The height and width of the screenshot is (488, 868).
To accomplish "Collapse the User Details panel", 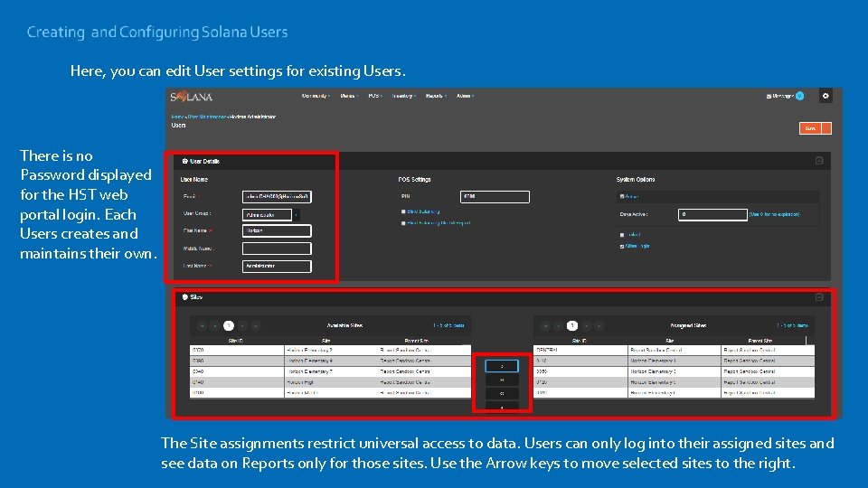I will click(x=819, y=161).
